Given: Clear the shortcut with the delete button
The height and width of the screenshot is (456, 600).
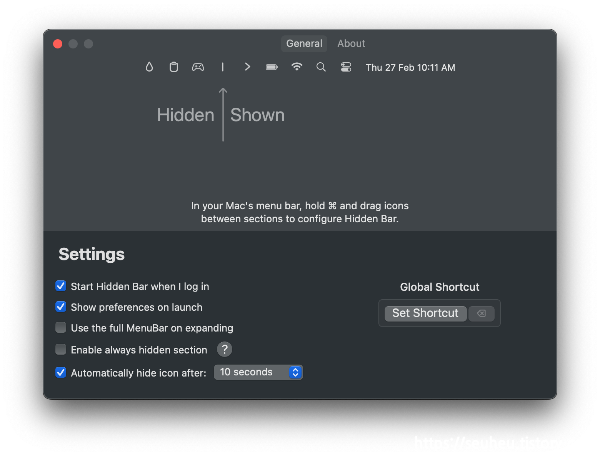Looking at the screenshot, I should pos(482,314).
